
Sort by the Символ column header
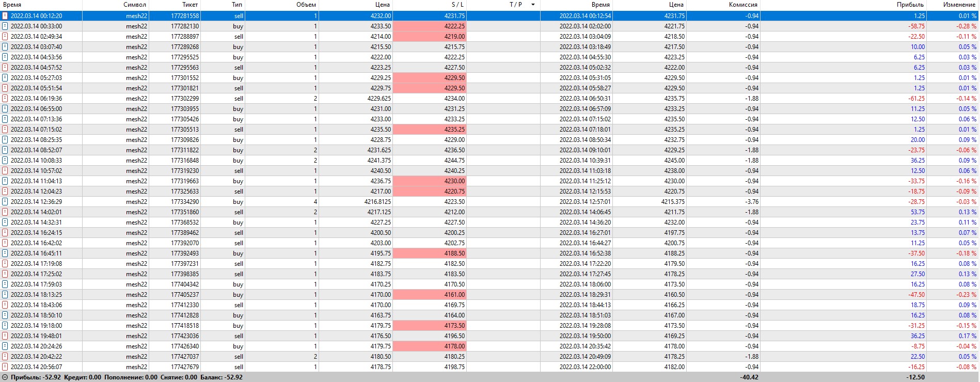135,5
